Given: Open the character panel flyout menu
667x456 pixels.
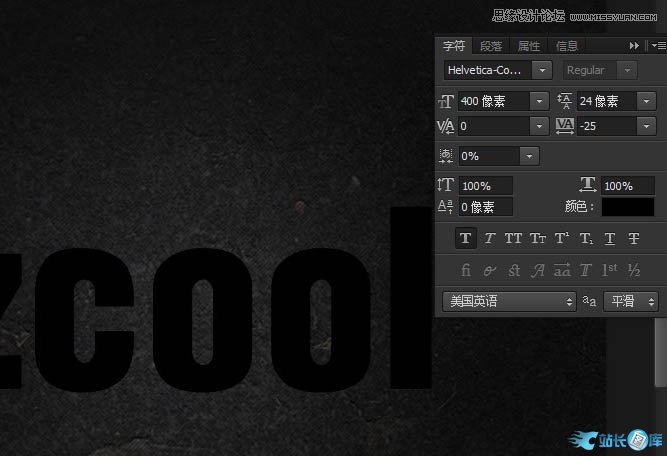Looking at the screenshot, I should click(658, 46).
